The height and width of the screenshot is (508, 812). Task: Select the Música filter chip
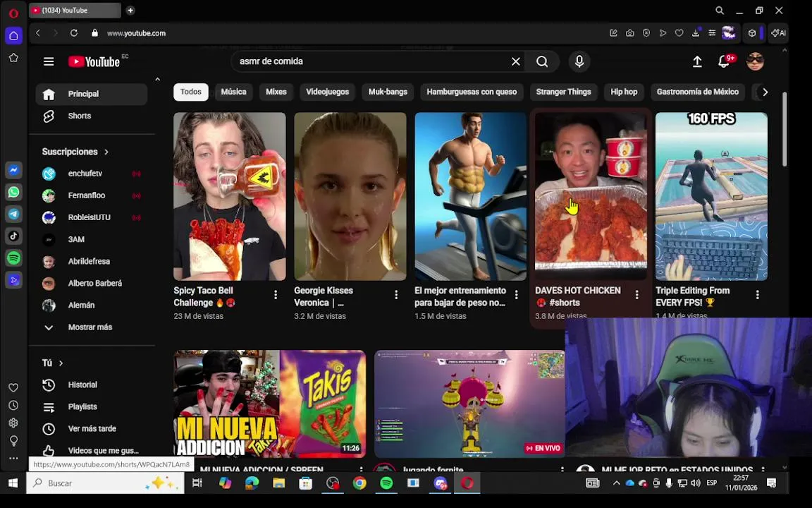[x=233, y=92]
